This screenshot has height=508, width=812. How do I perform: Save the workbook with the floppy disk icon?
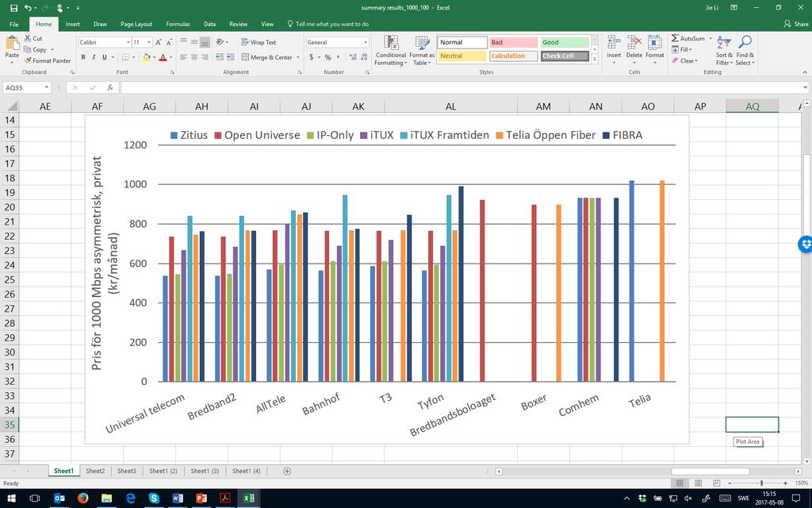14,8
